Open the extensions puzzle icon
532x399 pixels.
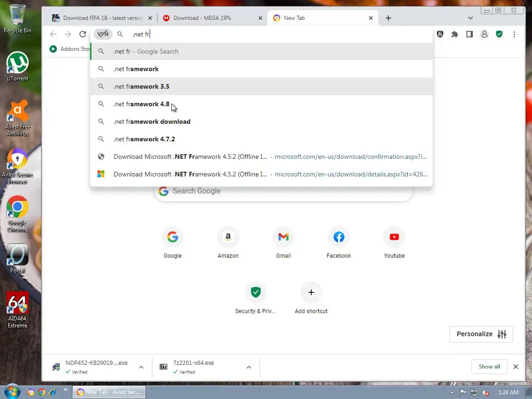pos(454,34)
